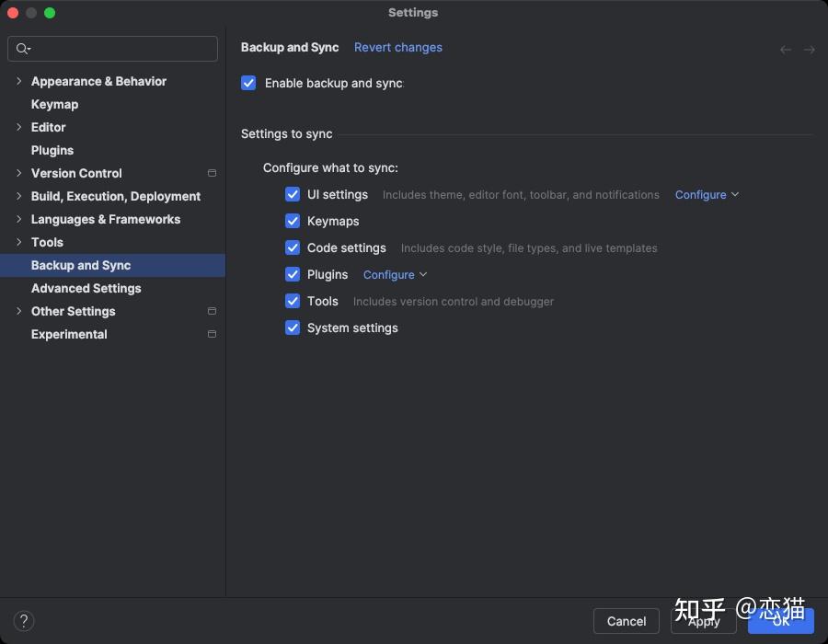Uncheck the UI settings sync option
The height and width of the screenshot is (644, 828).
293,194
